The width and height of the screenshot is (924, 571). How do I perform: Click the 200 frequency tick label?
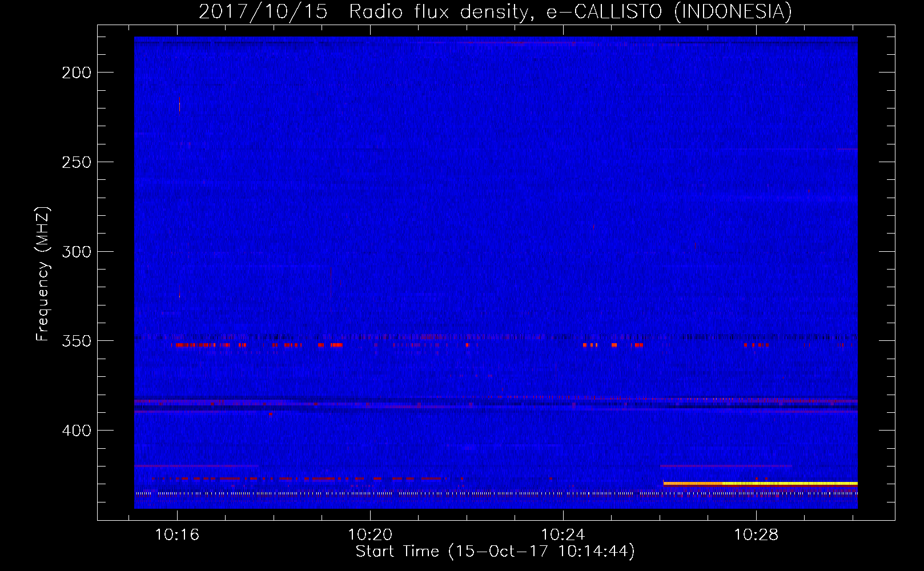point(77,73)
